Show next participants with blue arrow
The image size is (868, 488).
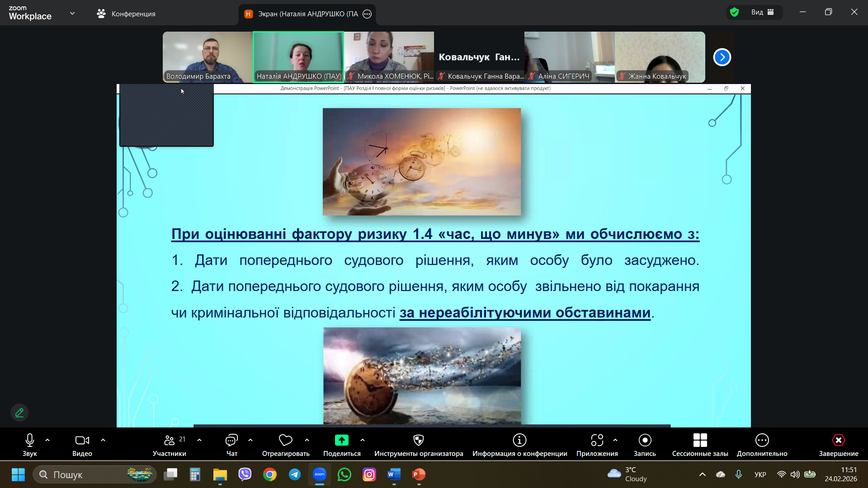tap(722, 57)
